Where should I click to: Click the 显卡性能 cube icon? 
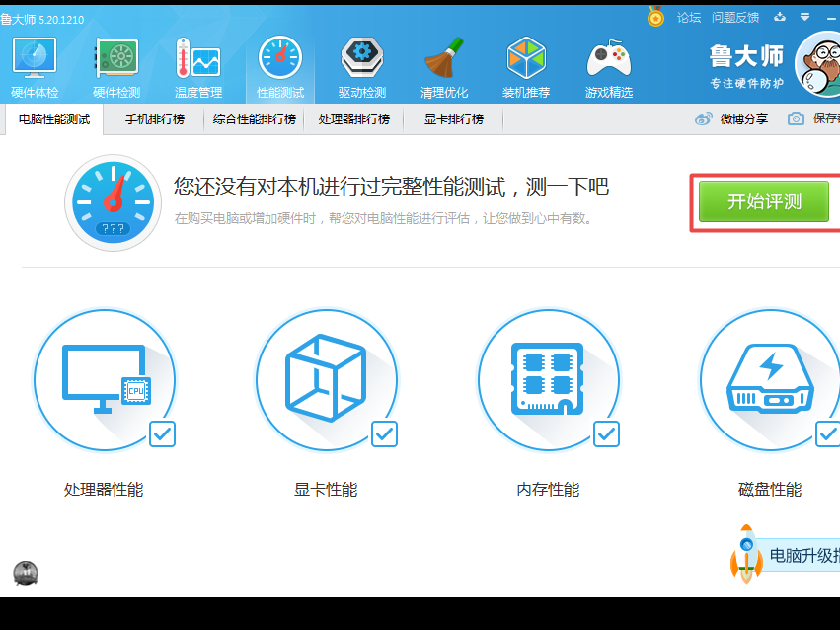tap(327, 380)
